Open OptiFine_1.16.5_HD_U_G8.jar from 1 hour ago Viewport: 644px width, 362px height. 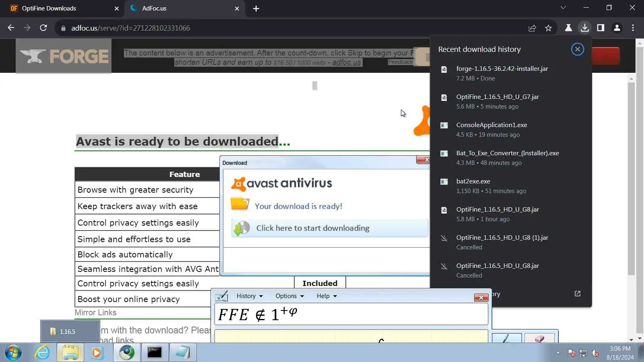511,214
